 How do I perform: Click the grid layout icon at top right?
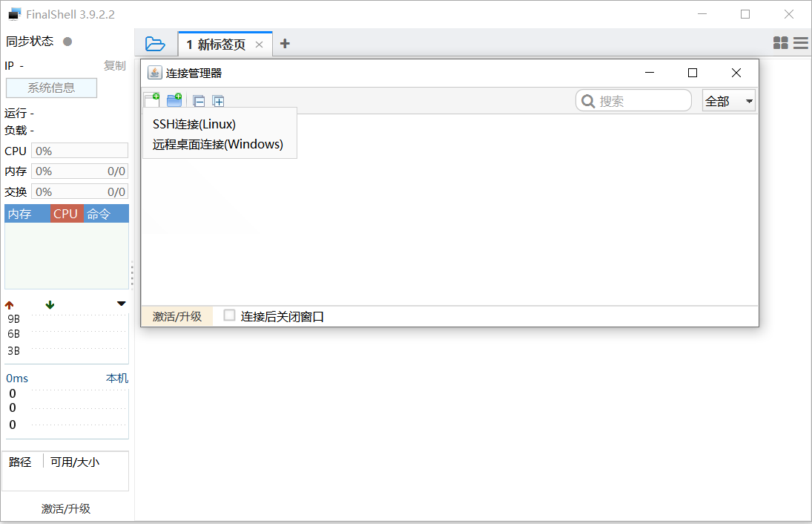(x=780, y=44)
